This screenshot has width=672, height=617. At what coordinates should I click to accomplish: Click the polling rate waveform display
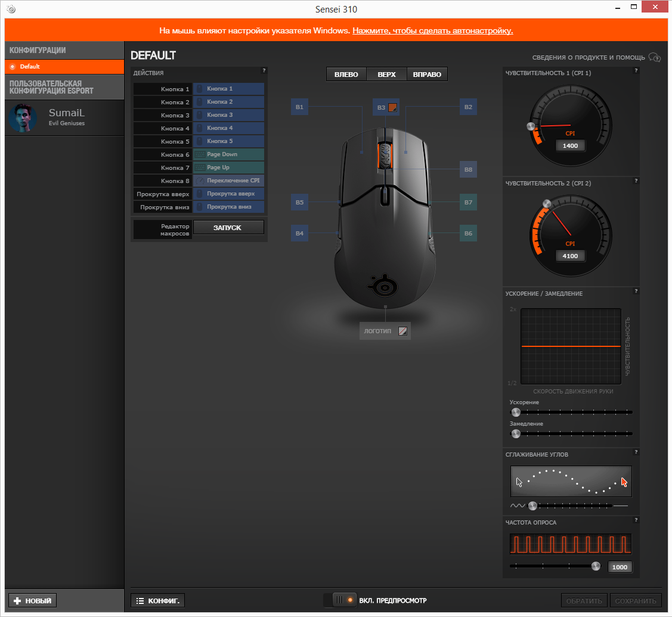click(x=571, y=544)
